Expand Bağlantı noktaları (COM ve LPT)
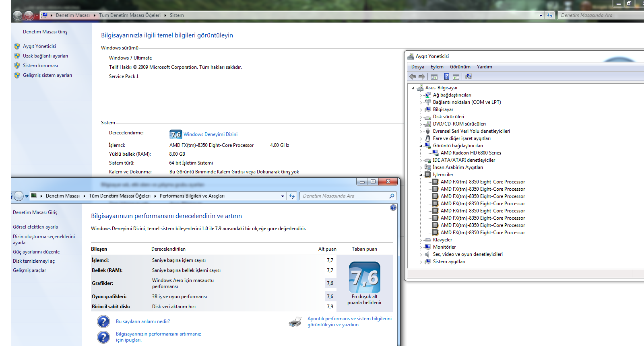The width and height of the screenshot is (644, 346). point(421,103)
